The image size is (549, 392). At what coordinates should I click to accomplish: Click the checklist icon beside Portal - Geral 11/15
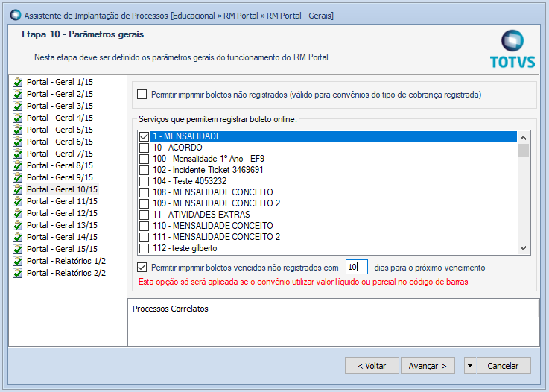point(18,201)
